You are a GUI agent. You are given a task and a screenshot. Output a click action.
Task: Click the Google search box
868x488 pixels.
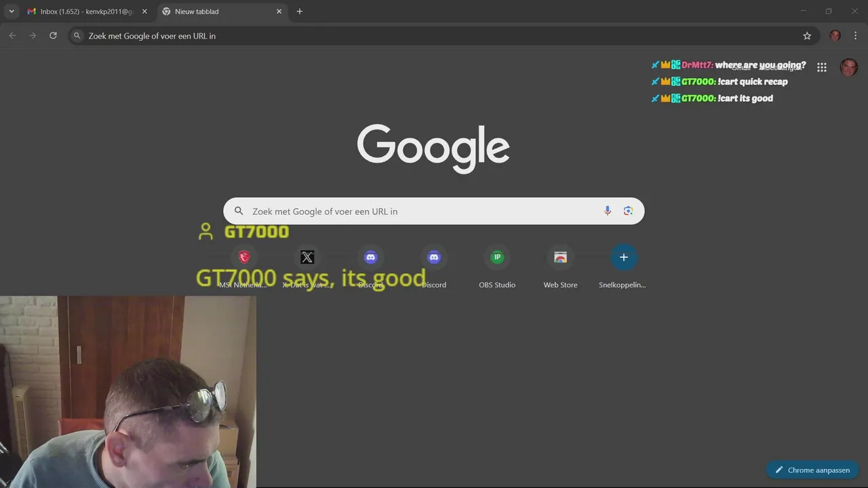point(434,211)
